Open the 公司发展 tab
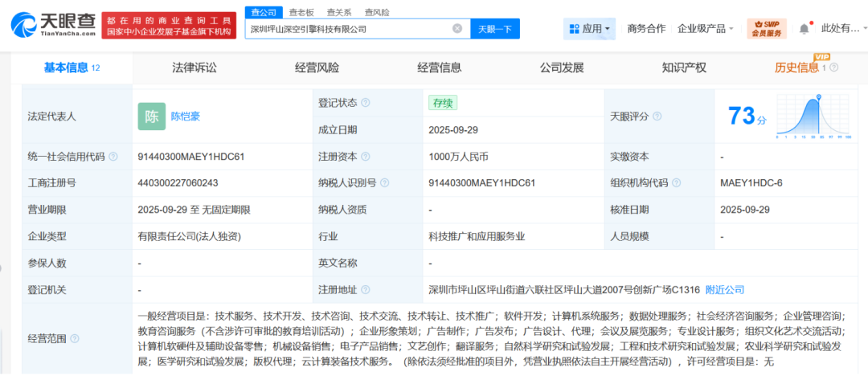Image resolution: width=868 pixels, height=384 pixels. 562,68
